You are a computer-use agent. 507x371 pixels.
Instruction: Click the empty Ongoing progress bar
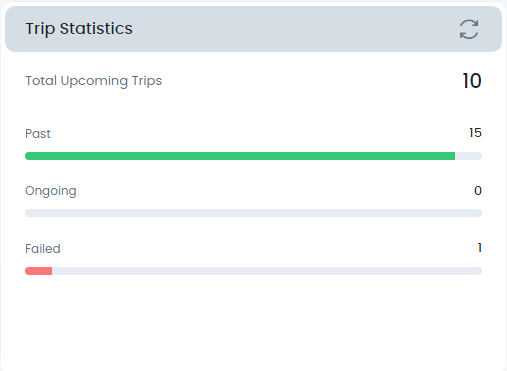tap(253, 213)
